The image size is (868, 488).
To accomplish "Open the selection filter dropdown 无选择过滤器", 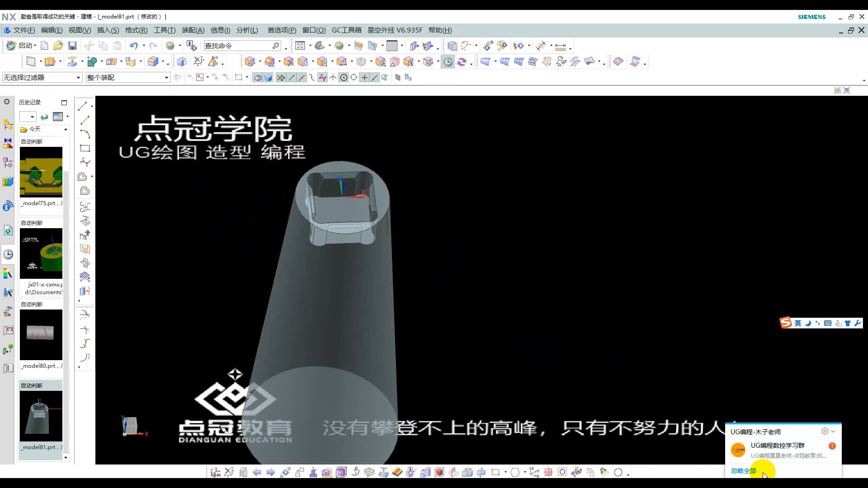I will click(x=79, y=77).
